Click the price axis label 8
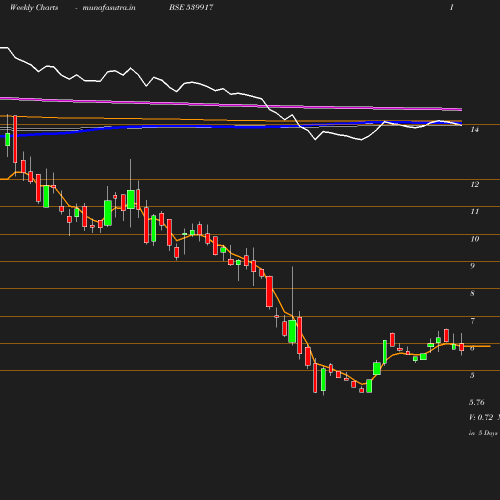The width and height of the screenshot is (500, 500). 472,293
